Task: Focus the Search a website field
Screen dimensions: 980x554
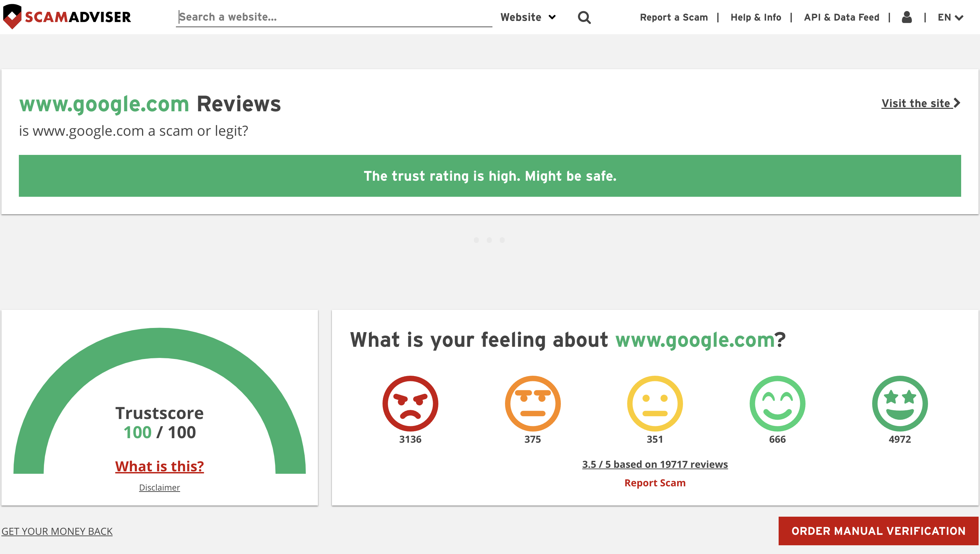Action: coord(334,17)
